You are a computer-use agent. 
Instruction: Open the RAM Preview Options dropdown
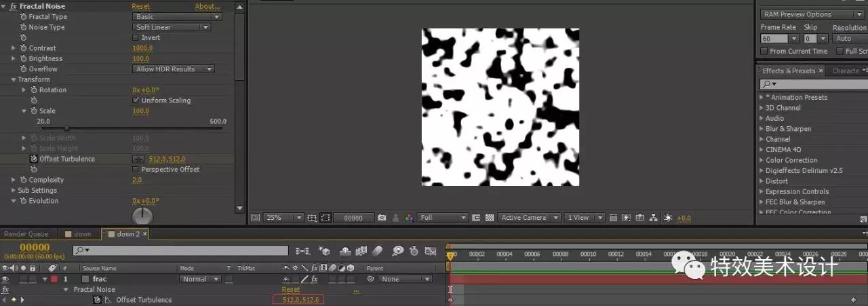812,14
